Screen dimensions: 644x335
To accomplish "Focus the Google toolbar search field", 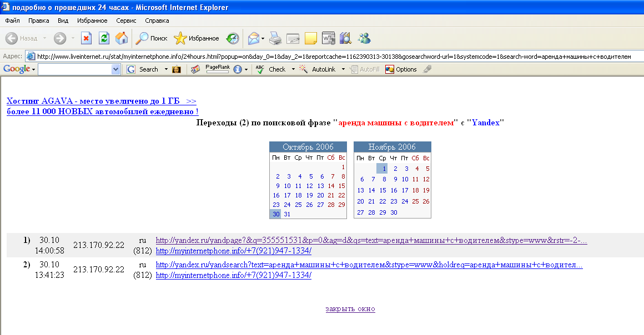I will (x=74, y=69).
